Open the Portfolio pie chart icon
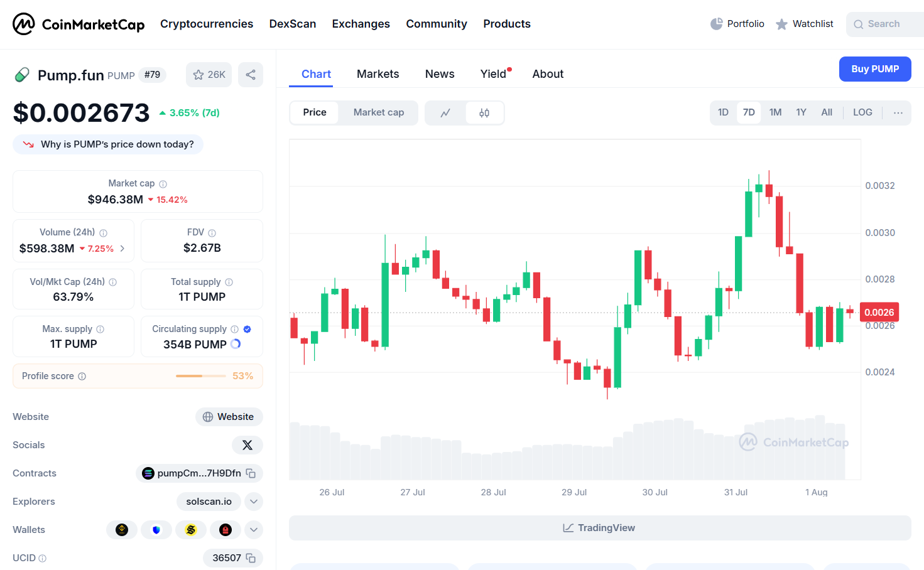The height and width of the screenshot is (570, 924). [x=716, y=24]
